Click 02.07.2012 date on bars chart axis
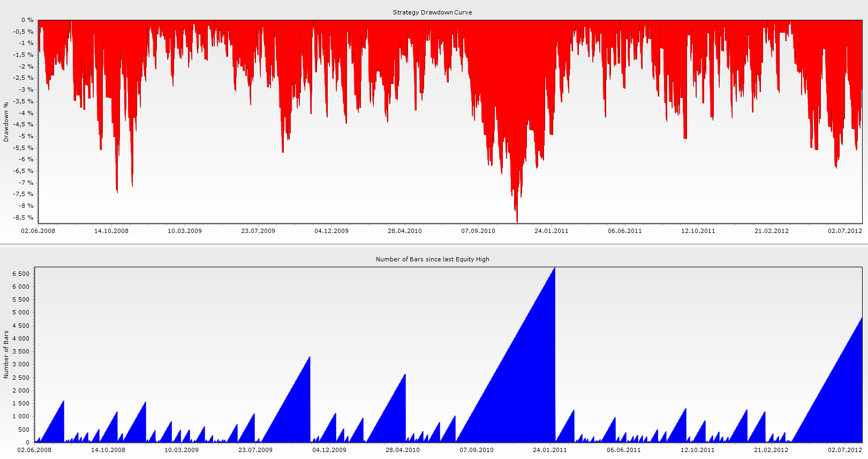 (x=845, y=450)
